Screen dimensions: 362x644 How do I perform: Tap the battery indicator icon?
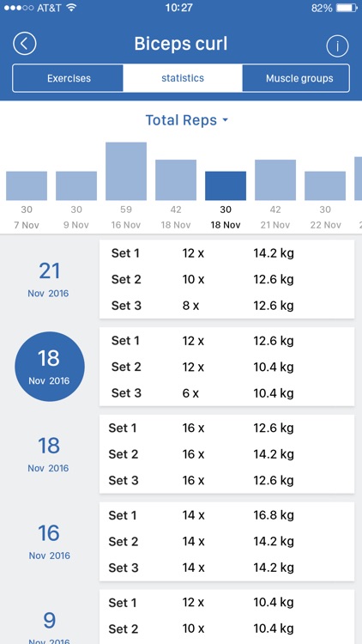point(347,8)
